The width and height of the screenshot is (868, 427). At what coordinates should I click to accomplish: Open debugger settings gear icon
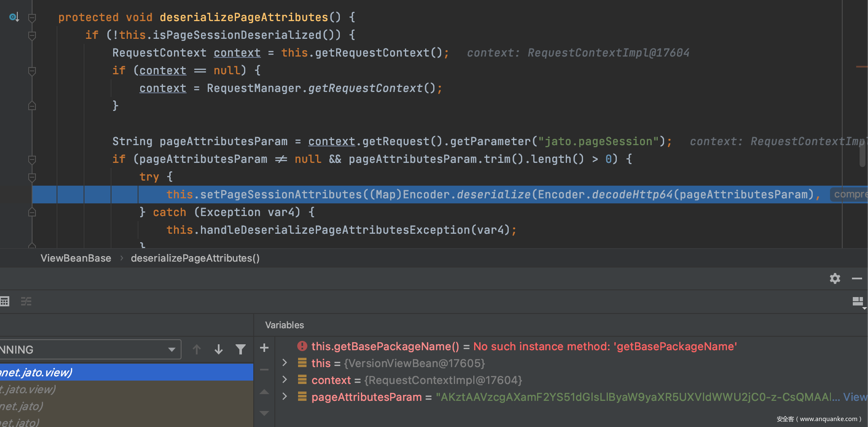point(835,278)
